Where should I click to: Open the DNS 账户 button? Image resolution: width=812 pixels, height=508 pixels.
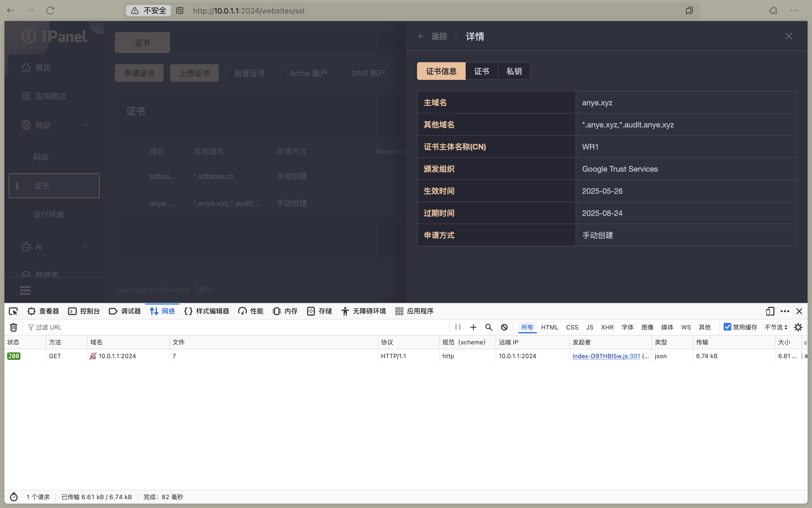tap(368, 73)
